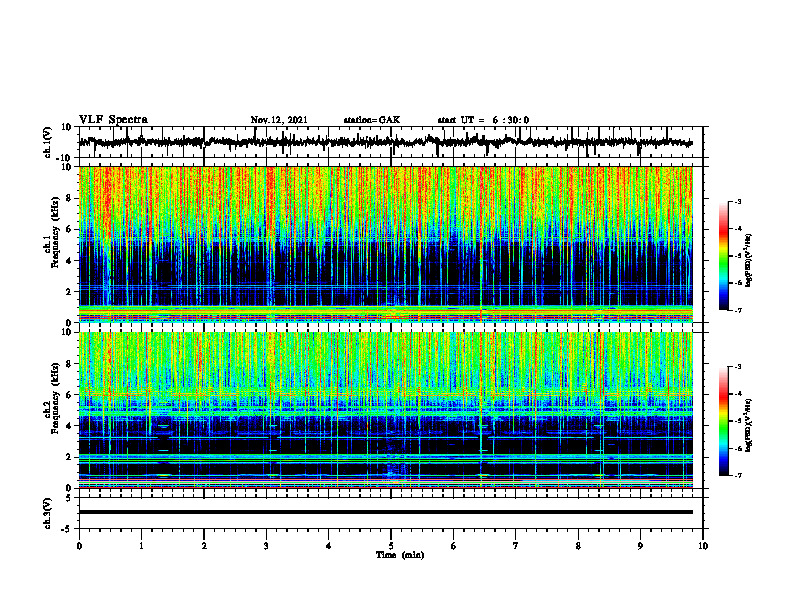The height and width of the screenshot is (612, 792).
Task: Click the ch.1 spectrogram color bar
Action: (x=724, y=256)
